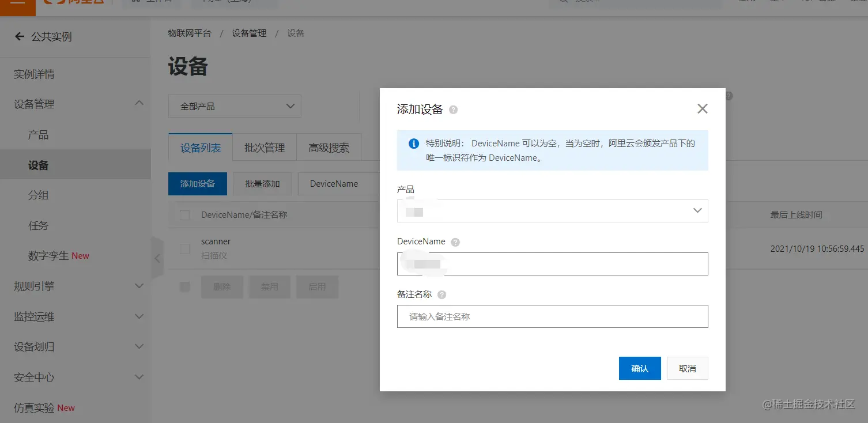Toggle the bottom bulk-action checkbox

(184, 286)
